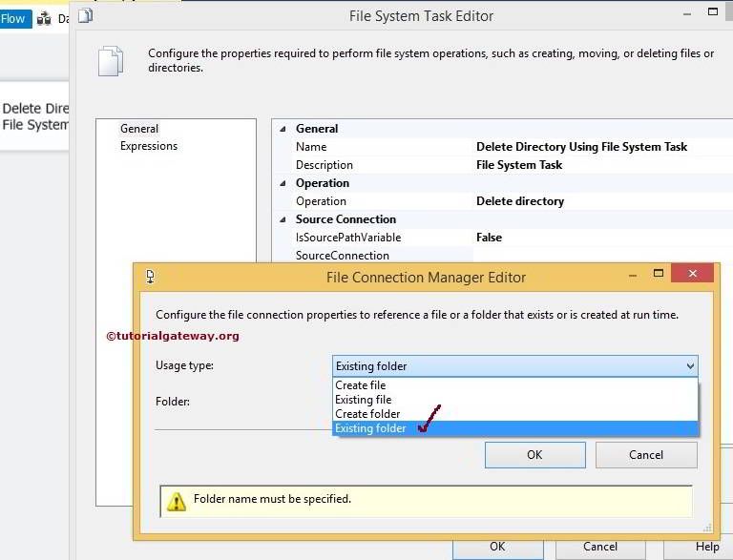
Task: Click OK in File System Task Editor
Action: click(x=498, y=550)
